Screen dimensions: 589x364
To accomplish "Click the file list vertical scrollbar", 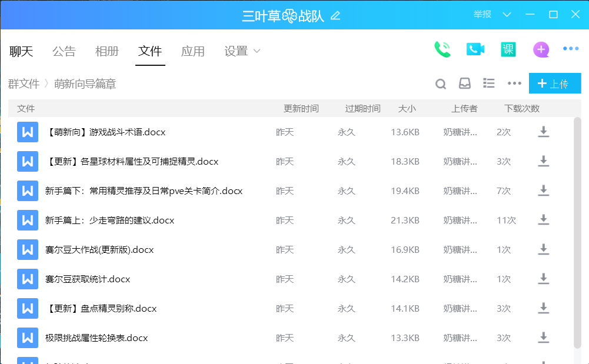I will [x=577, y=233].
